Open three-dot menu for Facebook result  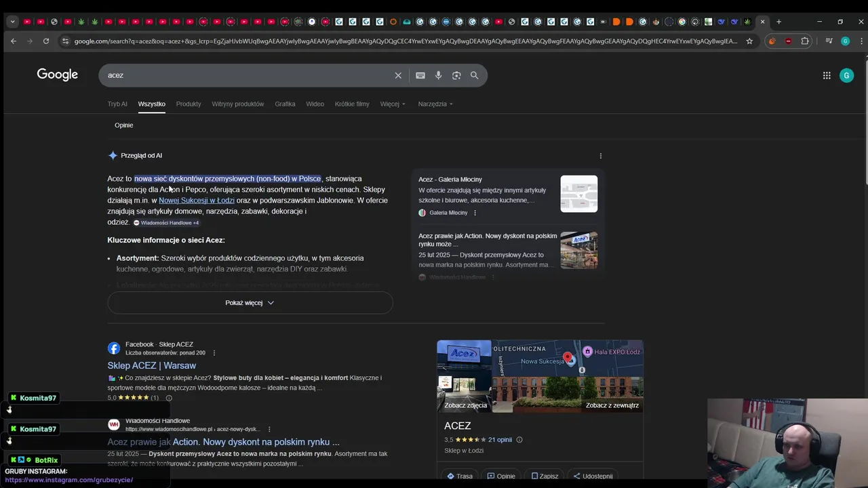pos(214,353)
